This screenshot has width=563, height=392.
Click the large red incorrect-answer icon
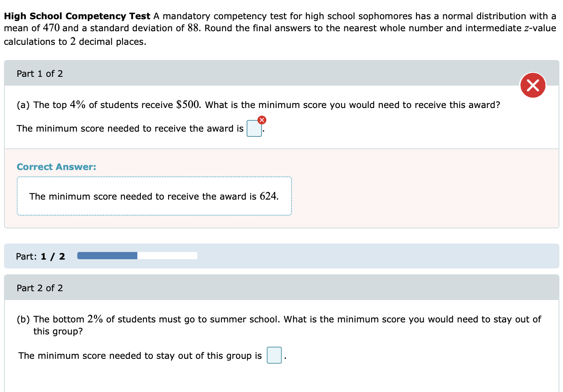(533, 85)
